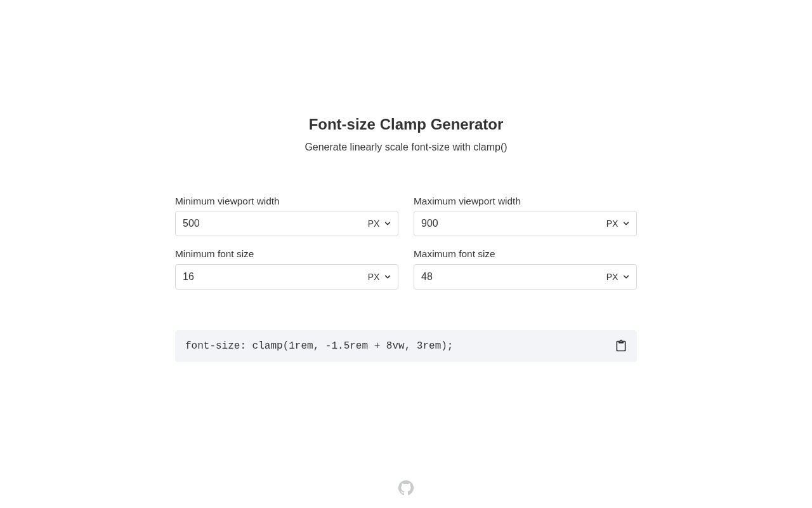Click the "Generate linearly scale font-size" subtitle

406,147
